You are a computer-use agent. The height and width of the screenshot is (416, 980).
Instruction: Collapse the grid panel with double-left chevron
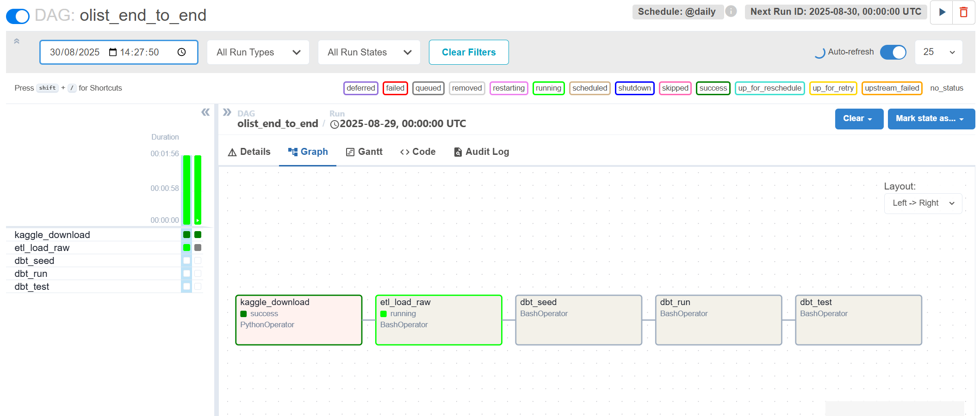(x=205, y=112)
